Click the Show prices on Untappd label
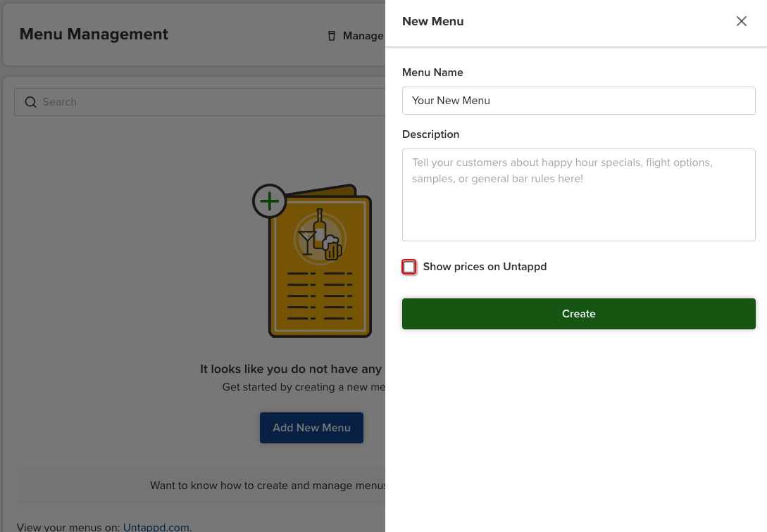767x532 pixels. coord(485,267)
